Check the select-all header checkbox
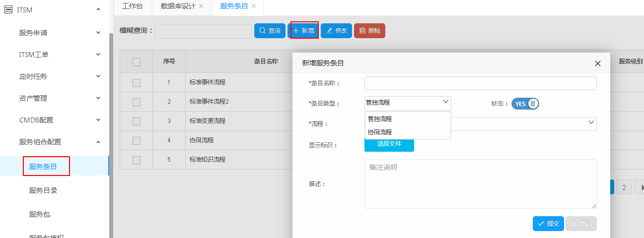This screenshot has height=238, width=644. pyautogui.click(x=137, y=62)
